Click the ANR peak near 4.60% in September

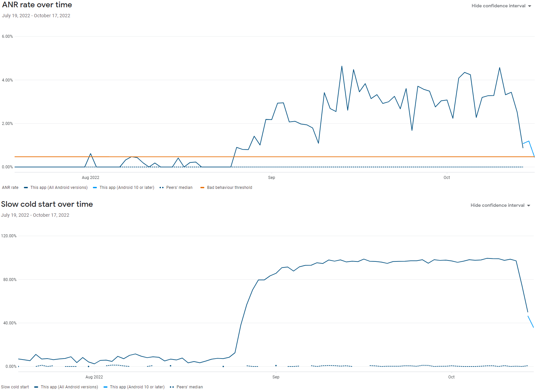pyautogui.click(x=342, y=66)
